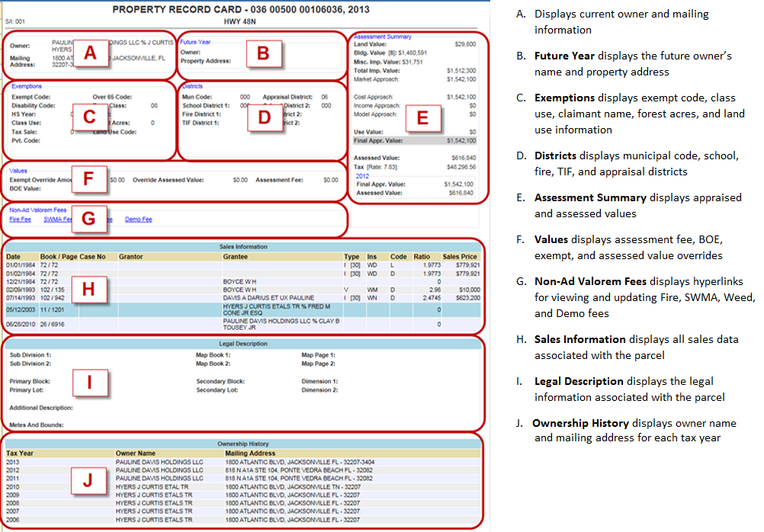Click the Future Year section label
The width and height of the screenshot is (764, 532).
point(195,42)
